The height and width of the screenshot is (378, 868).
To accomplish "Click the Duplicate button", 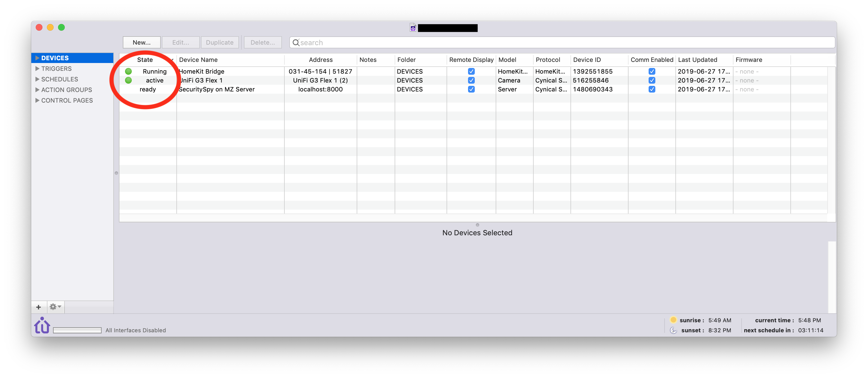I will 219,42.
